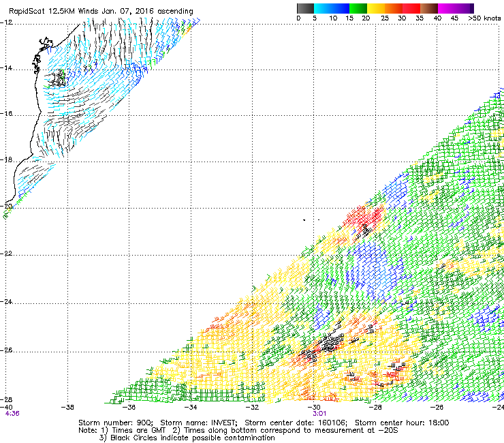Click the 'Storm number: 90Q;' text
The height and width of the screenshot is (443, 504).
pos(115,423)
